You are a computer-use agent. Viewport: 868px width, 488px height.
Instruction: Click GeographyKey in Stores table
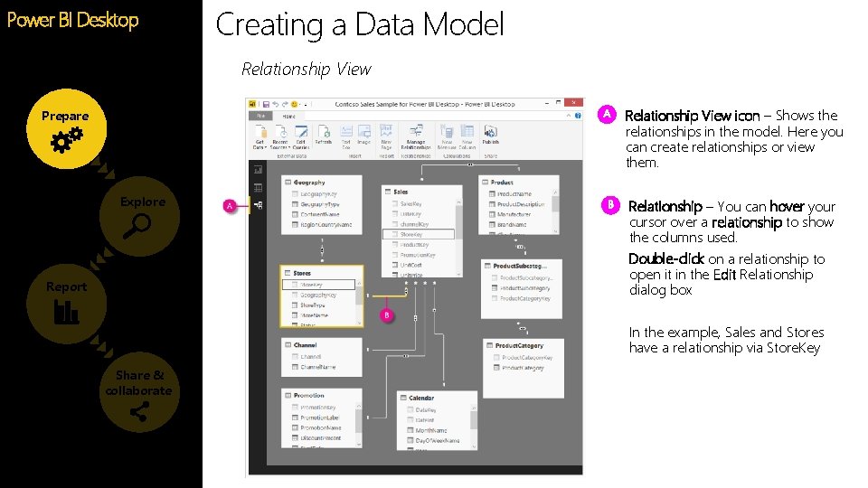tap(318, 295)
